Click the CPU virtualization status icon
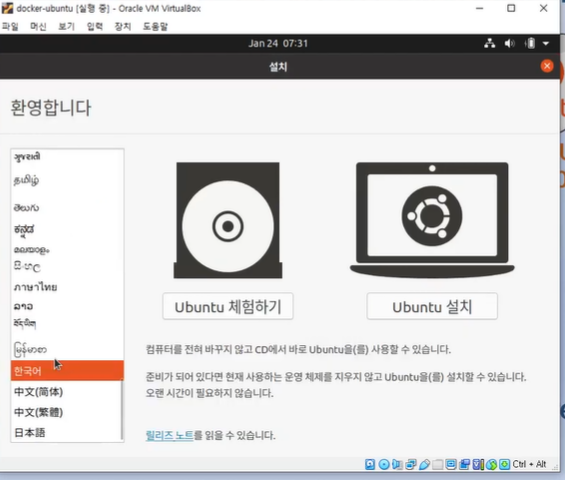Screen dimensions: 565x480 pos(478,464)
